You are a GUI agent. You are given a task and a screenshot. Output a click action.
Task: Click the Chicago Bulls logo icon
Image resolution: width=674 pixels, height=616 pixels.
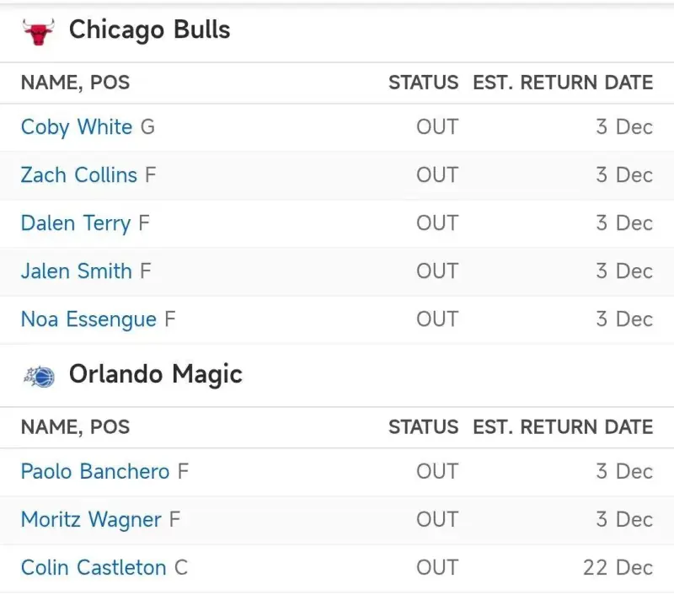coord(38,32)
